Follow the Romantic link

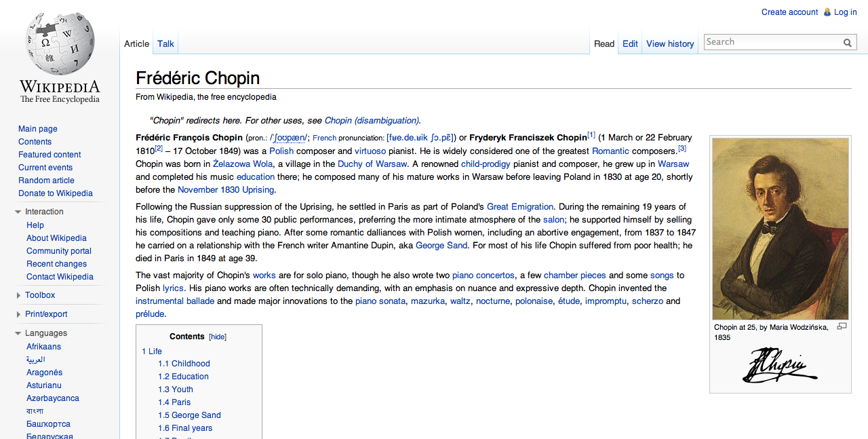pyautogui.click(x=610, y=151)
